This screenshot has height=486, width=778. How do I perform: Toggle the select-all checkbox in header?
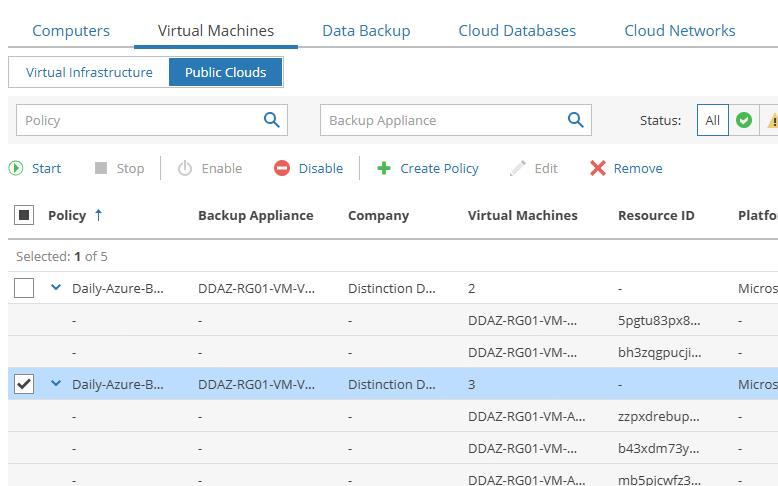(25, 215)
